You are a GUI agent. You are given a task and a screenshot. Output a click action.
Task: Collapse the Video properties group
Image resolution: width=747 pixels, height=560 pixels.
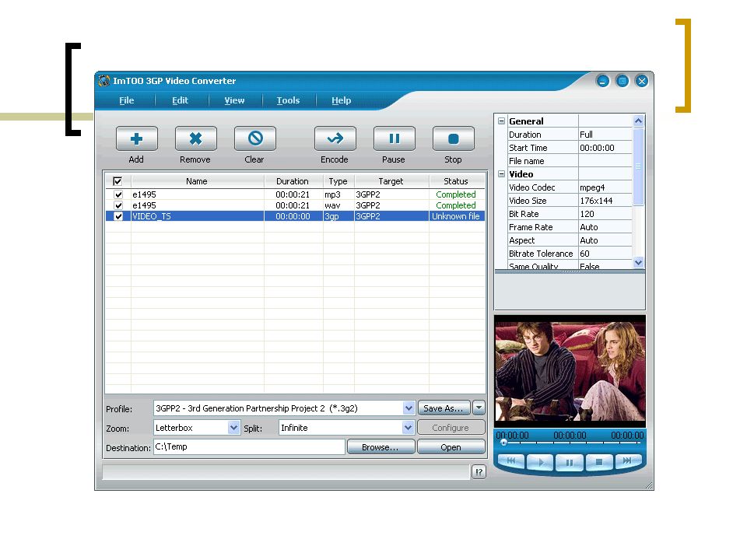[501, 173]
